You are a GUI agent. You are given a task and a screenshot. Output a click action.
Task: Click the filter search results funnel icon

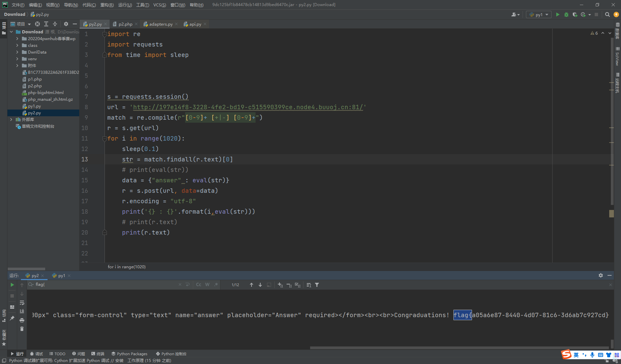tap(317, 285)
